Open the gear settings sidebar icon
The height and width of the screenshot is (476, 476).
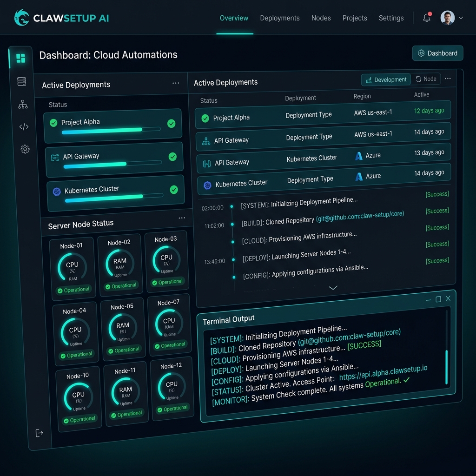[x=25, y=149]
